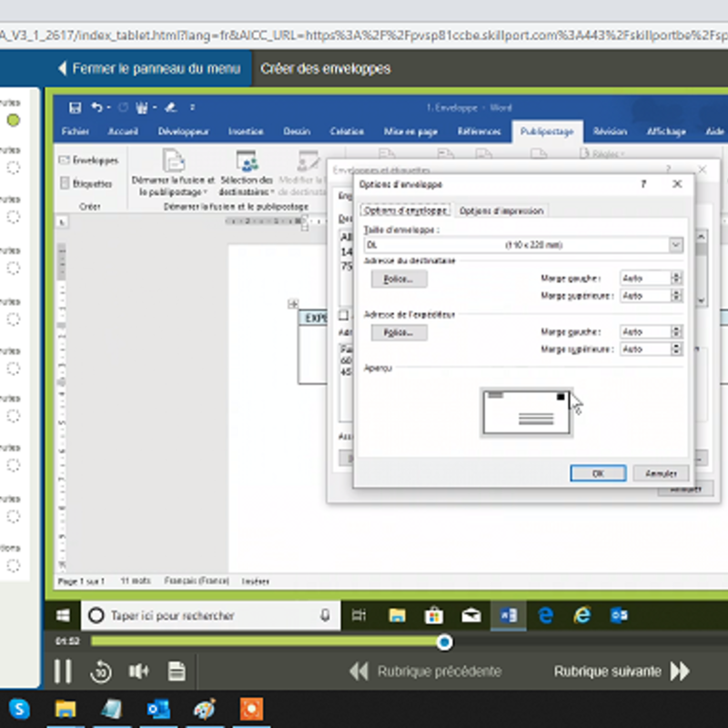The height and width of the screenshot is (728, 728).
Task: Select the green active topic circle in sidebar
Action: 14,120
